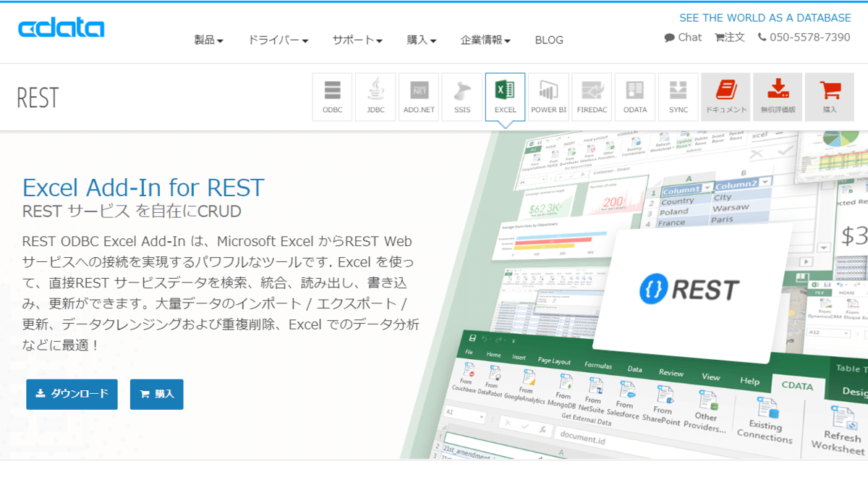868x488 pixels.
Task: Click phone number 050-5578-7390
Action: [x=804, y=37]
